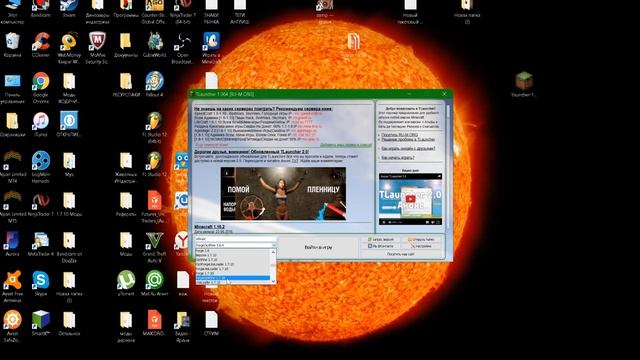Open the CubeWorld desktop icon
Screen dimensions: 640x360
tap(154, 45)
